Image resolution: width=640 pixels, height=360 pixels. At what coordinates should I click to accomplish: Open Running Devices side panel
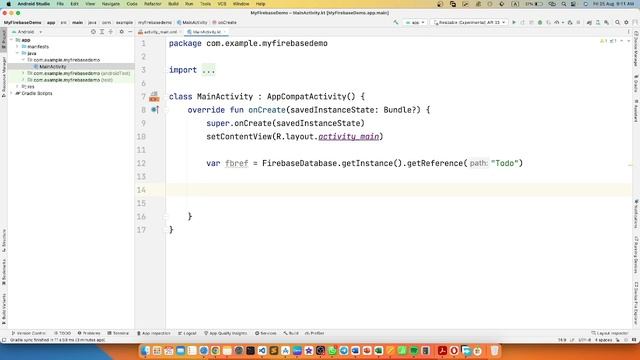pos(636,255)
